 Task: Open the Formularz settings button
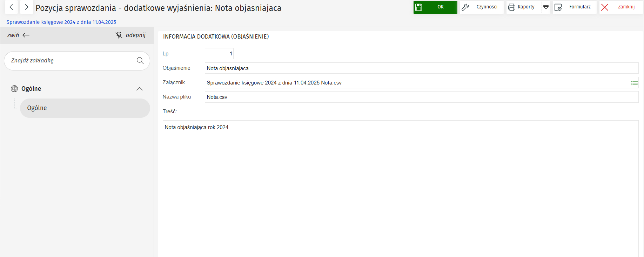(574, 7)
